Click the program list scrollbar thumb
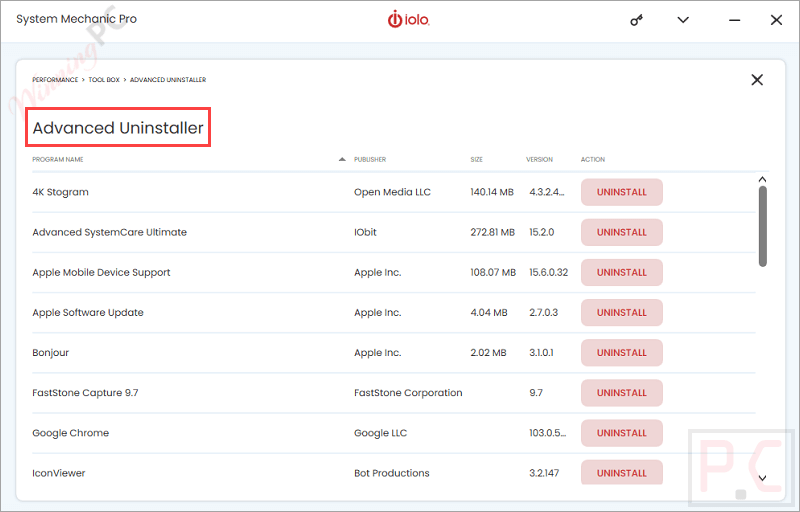800x512 pixels. coord(762,226)
